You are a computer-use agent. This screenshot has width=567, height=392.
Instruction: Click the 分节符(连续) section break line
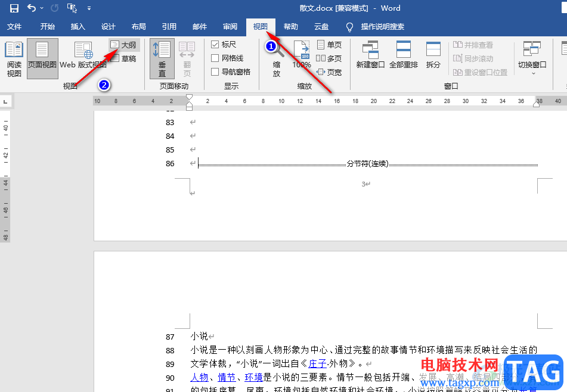(x=368, y=164)
